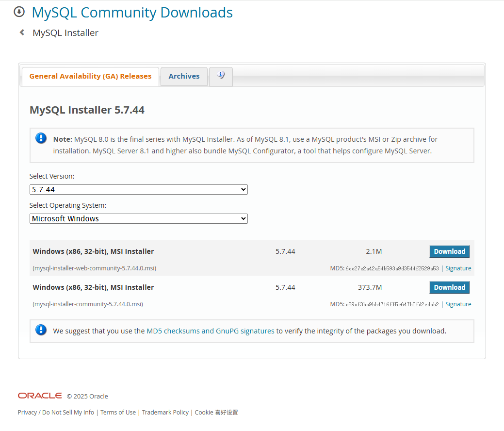This screenshot has height=431, width=504.
Task: Click the blue exclamation icon in the Note box
Action: (x=41, y=138)
